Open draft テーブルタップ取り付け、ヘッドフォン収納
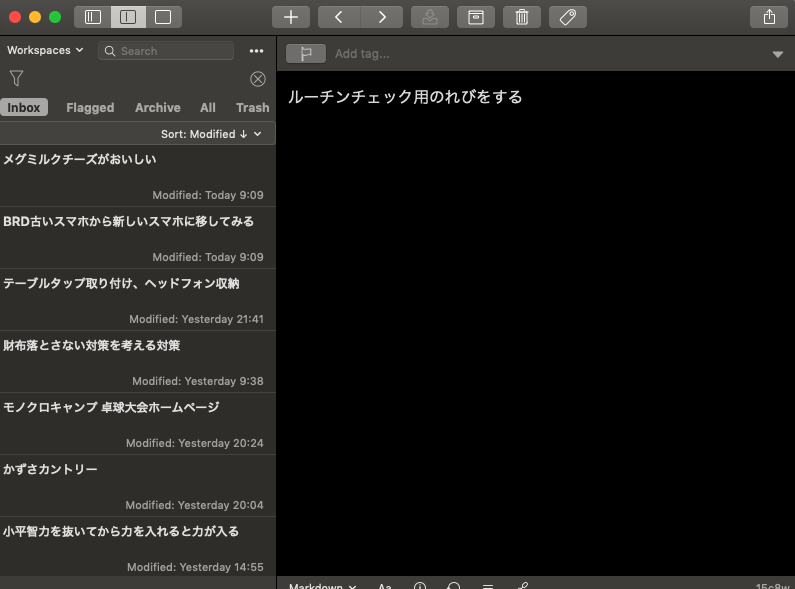Viewport: 795px width, 589px height. [137, 300]
